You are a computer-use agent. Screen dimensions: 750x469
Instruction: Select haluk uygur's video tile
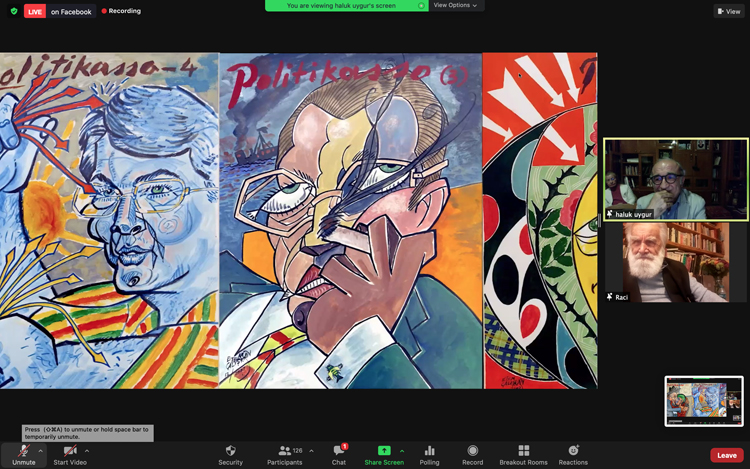676,180
